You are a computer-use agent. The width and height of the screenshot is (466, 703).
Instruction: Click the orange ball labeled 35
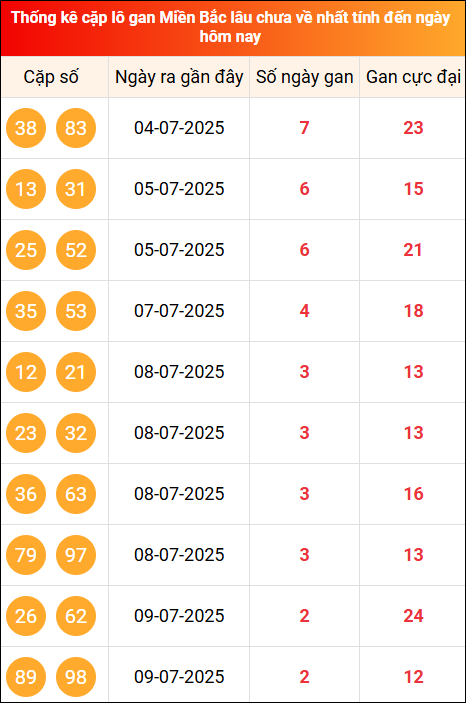(x=26, y=311)
